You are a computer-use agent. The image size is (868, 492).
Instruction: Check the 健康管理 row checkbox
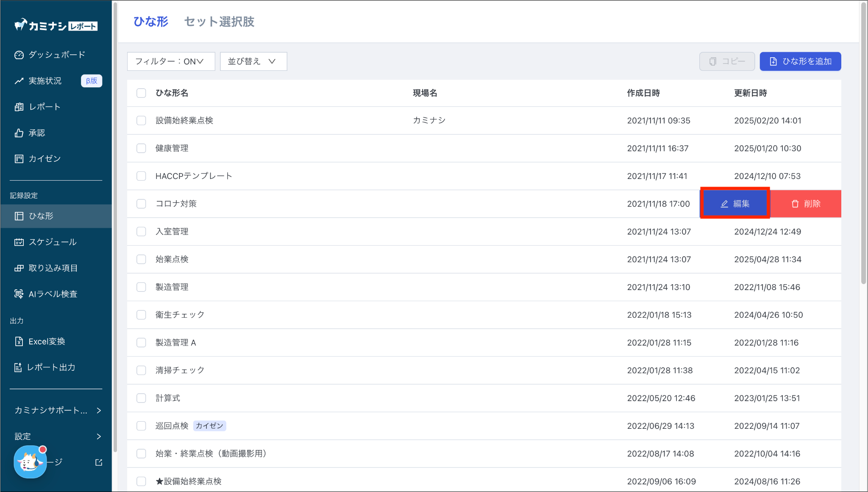[141, 148]
